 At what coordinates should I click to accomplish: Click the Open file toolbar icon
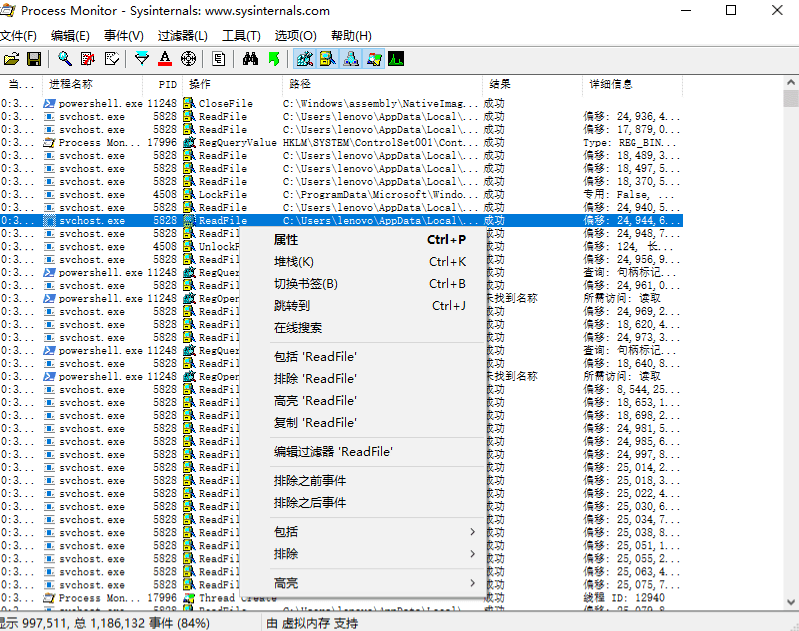pos(11,59)
